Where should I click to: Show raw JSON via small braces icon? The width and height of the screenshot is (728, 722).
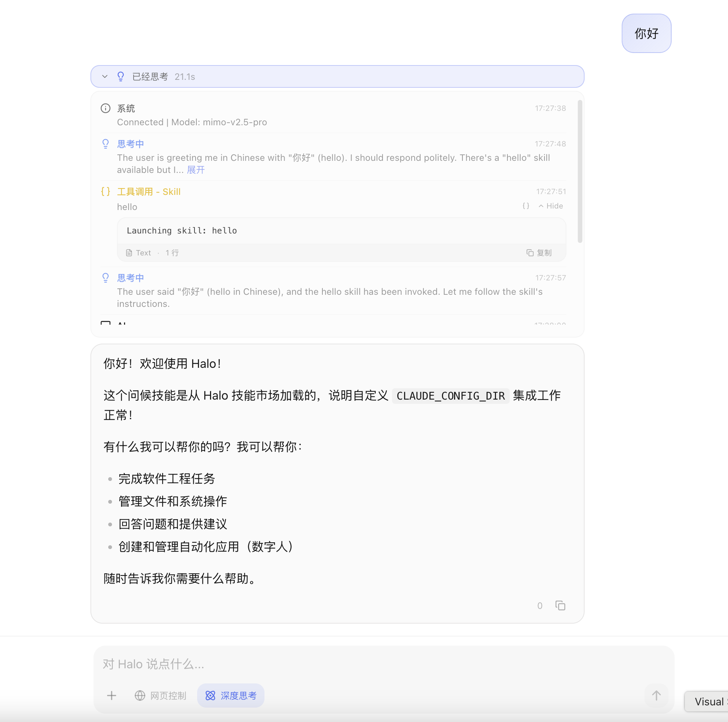click(526, 206)
